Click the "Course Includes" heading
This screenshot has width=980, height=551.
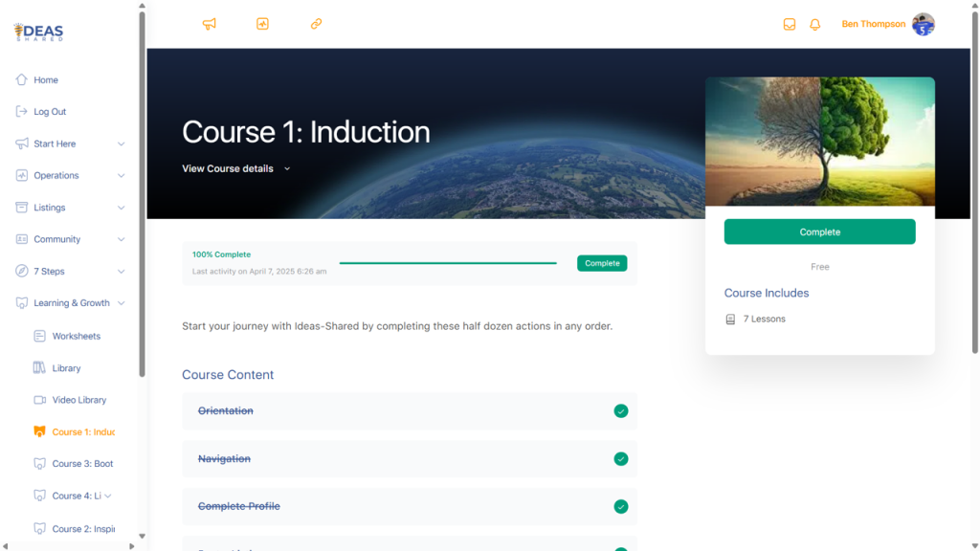767,293
